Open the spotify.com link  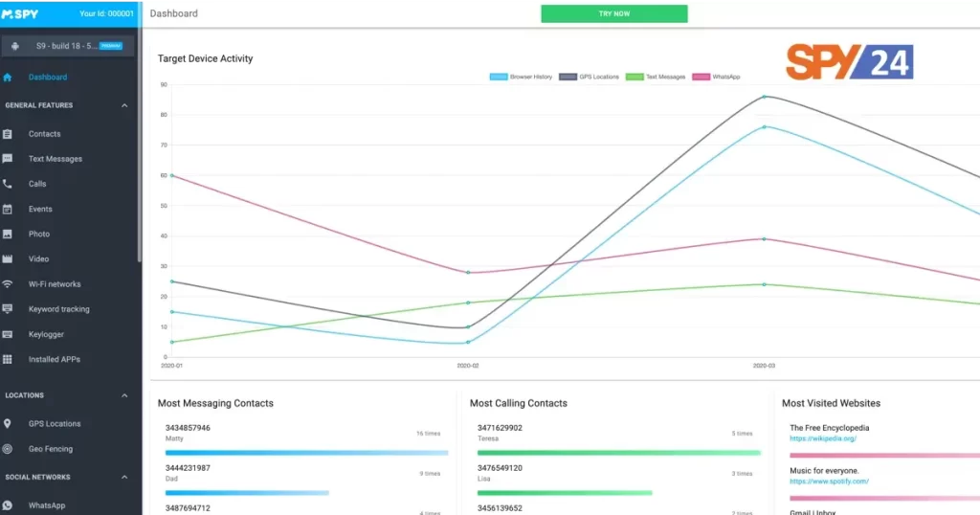coord(829,481)
